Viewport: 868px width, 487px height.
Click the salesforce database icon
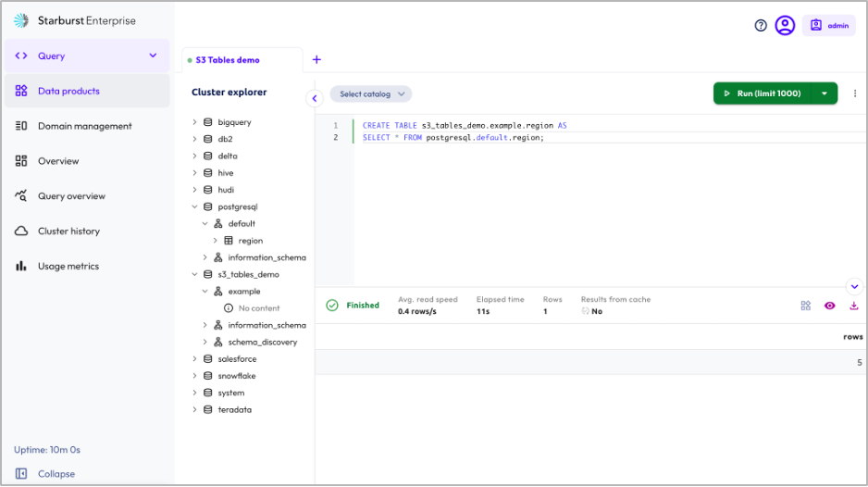click(x=207, y=359)
